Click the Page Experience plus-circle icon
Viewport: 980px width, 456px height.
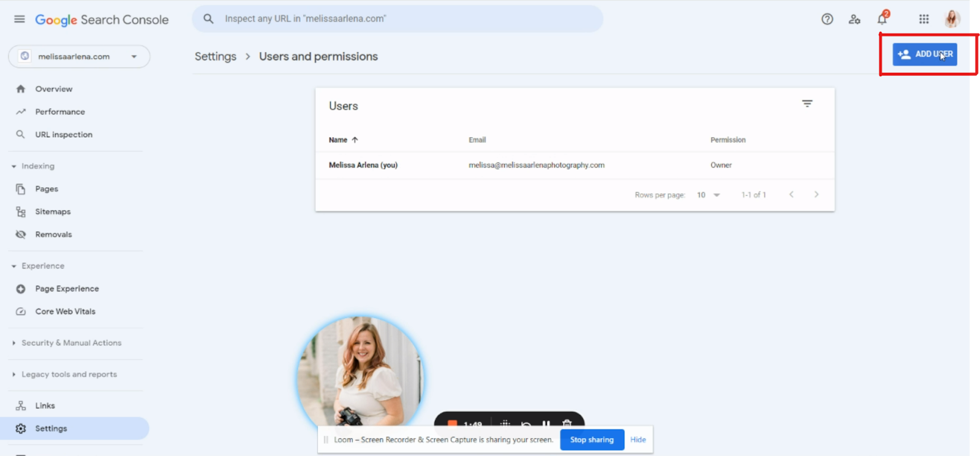21,289
